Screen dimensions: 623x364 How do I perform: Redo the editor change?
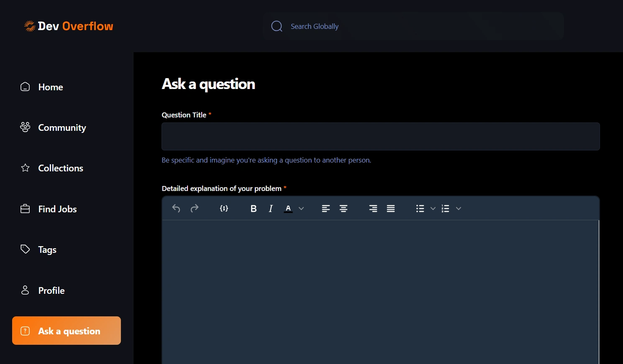[195, 208]
